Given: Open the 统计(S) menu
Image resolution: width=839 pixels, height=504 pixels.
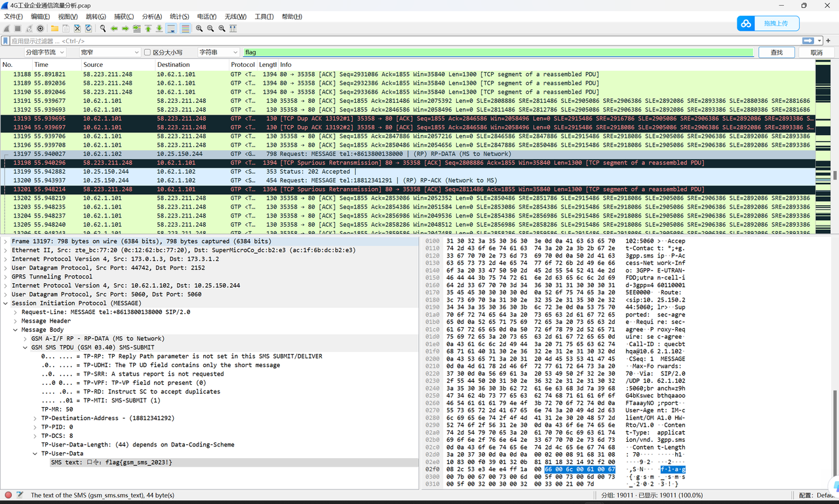Looking at the screenshot, I should click(x=179, y=16).
